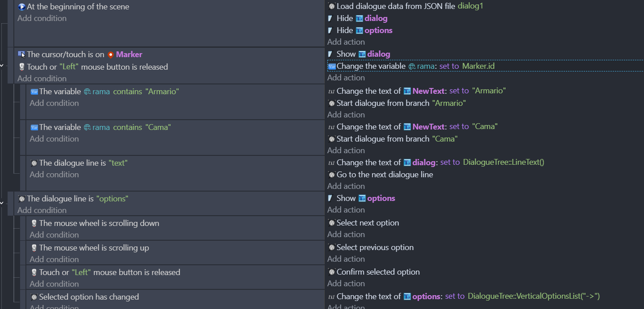Click the show icon beside 'Show dialog'
The width and height of the screenshot is (644, 309).
tap(330, 54)
